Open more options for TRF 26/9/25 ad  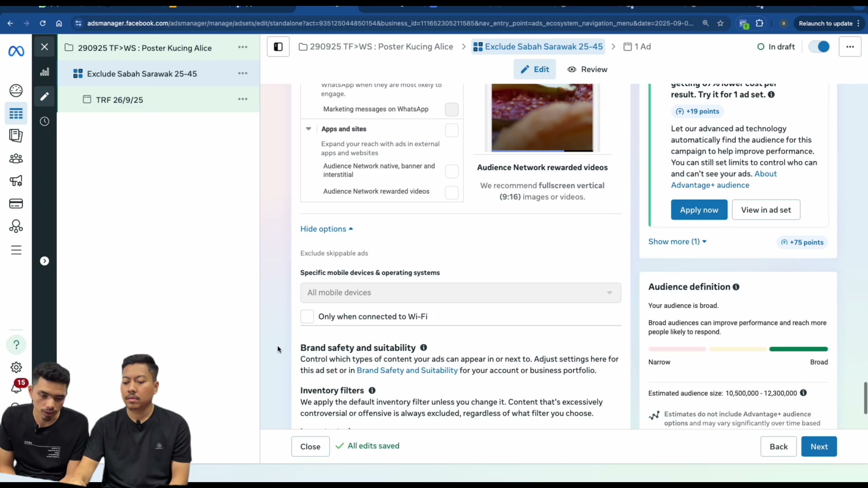(x=243, y=99)
